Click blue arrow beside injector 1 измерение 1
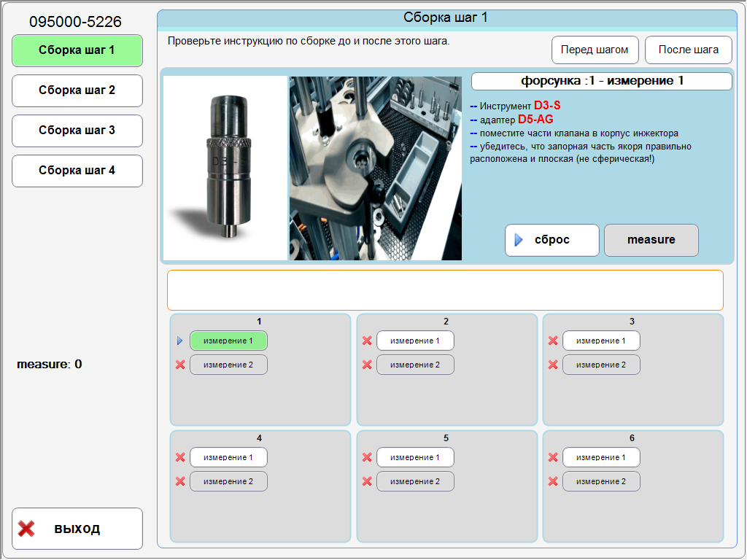 point(179,341)
